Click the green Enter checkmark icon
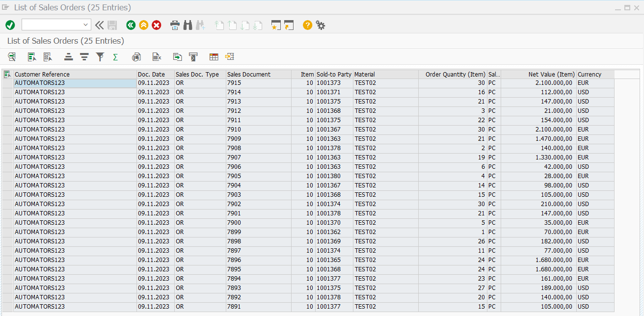 pos(10,25)
